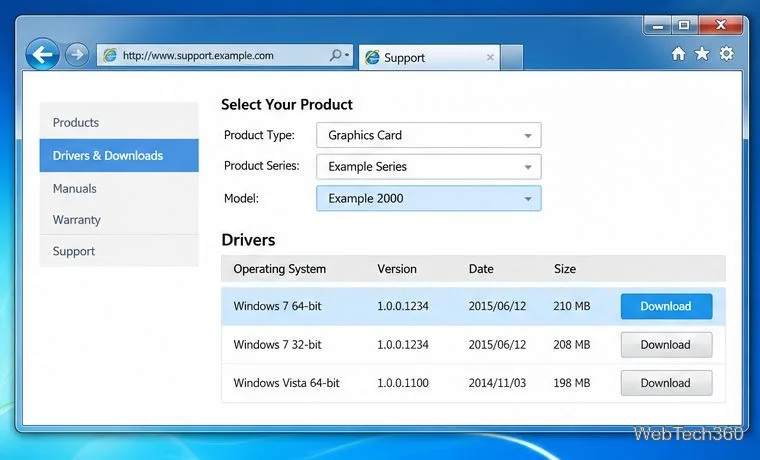
Task: Click the date 2014/11/03
Action: pos(497,383)
